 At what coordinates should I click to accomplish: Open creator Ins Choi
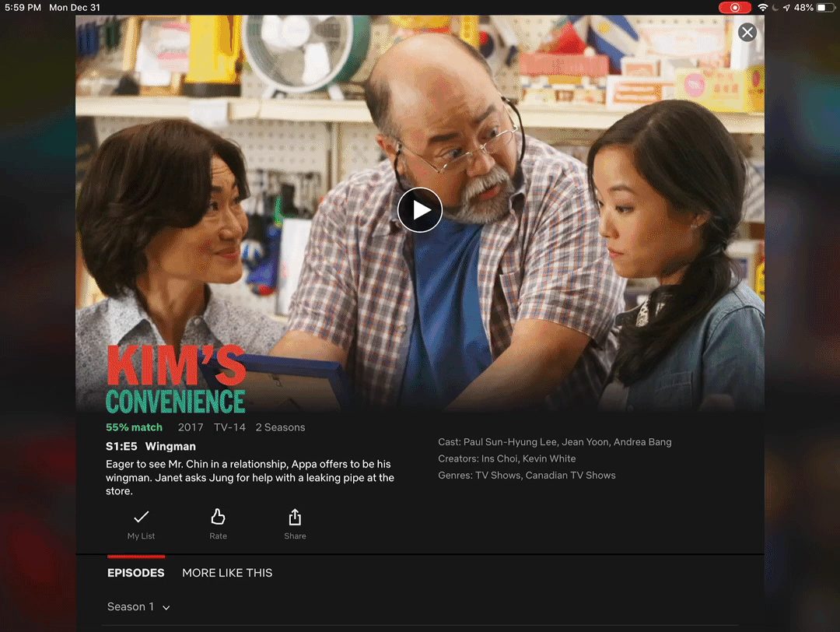tap(499, 458)
